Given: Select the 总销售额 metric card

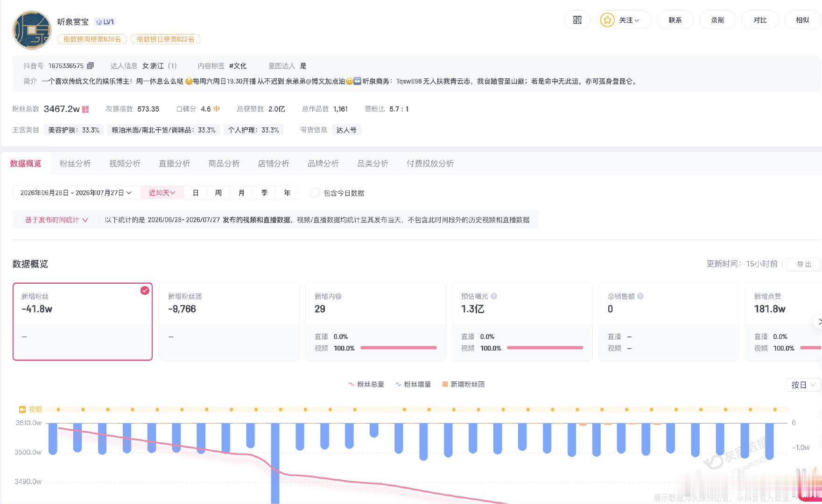Looking at the screenshot, I should [669, 322].
